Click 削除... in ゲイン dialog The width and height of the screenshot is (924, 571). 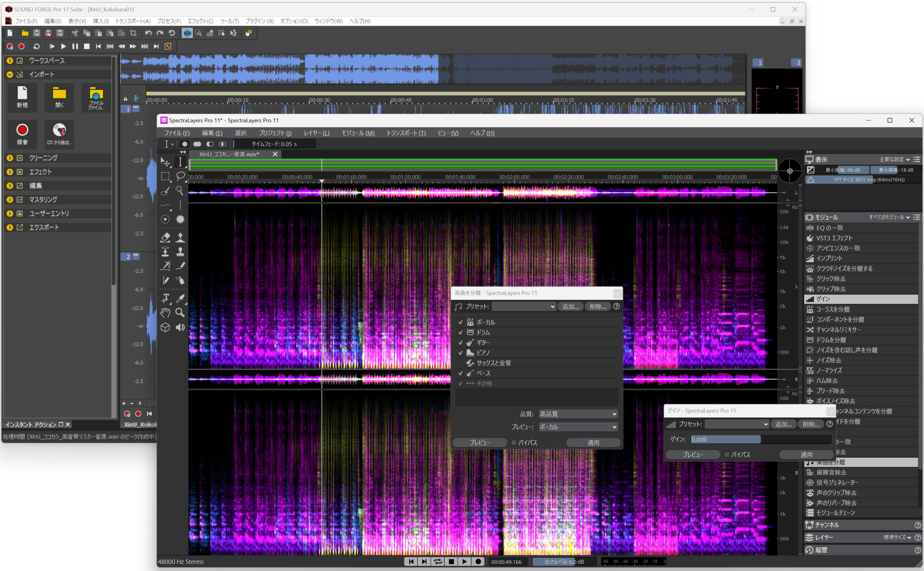[811, 424]
